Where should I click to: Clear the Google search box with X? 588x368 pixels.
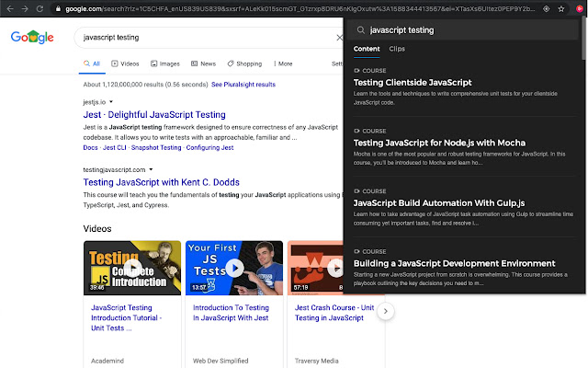coord(339,38)
